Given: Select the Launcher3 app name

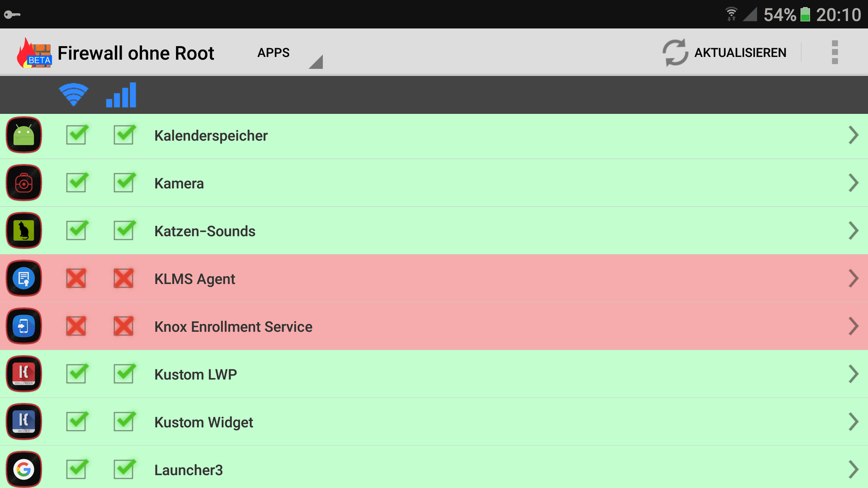Looking at the screenshot, I should (x=189, y=470).
